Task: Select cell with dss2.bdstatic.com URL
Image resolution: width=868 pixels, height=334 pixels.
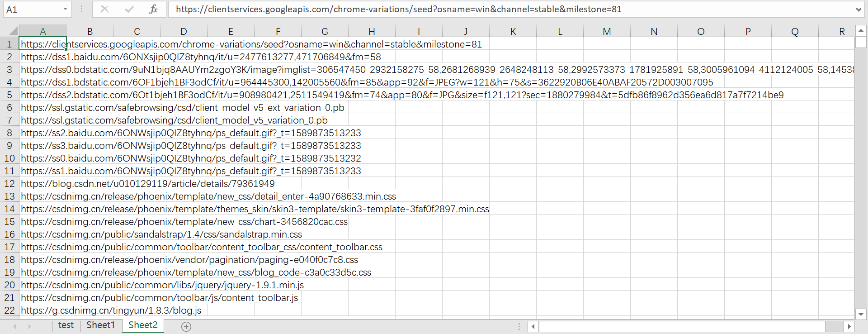Action: click(42, 95)
